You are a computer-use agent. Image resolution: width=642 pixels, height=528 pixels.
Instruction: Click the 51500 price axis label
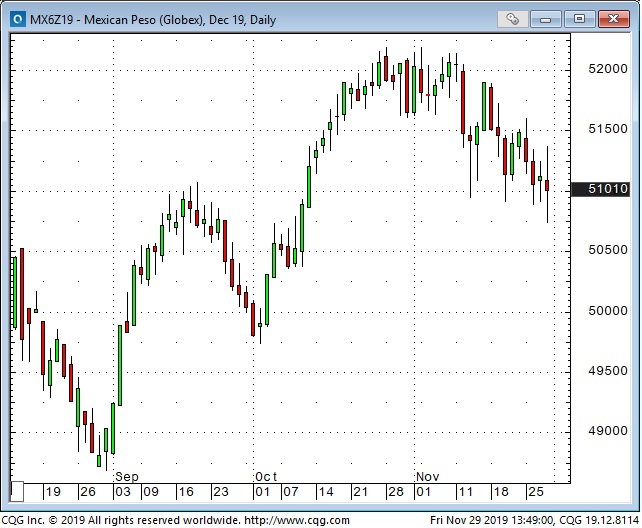[608, 129]
